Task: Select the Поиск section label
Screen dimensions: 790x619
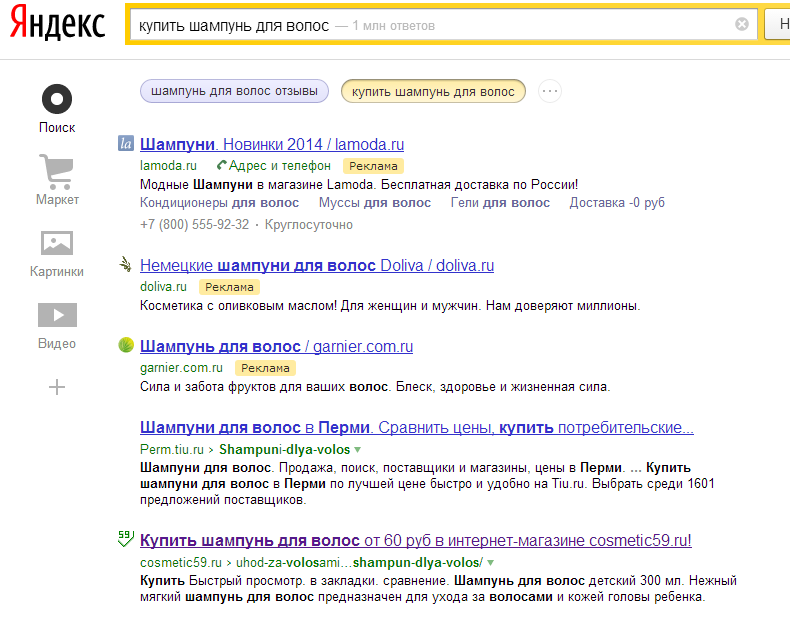Action: tap(57, 127)
